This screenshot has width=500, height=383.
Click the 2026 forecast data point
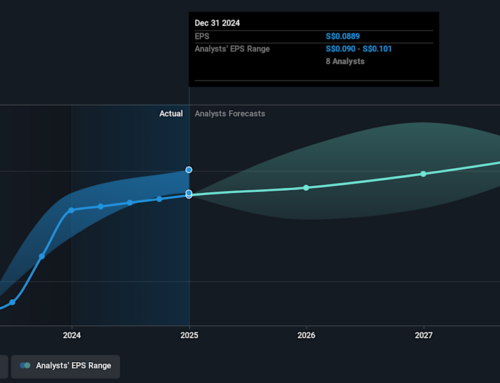pos(306,188)
